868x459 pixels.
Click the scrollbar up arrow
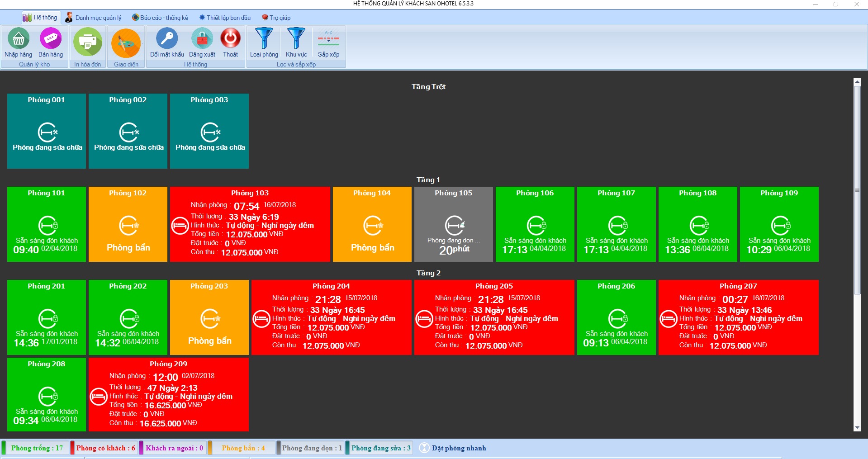[857, 82]
